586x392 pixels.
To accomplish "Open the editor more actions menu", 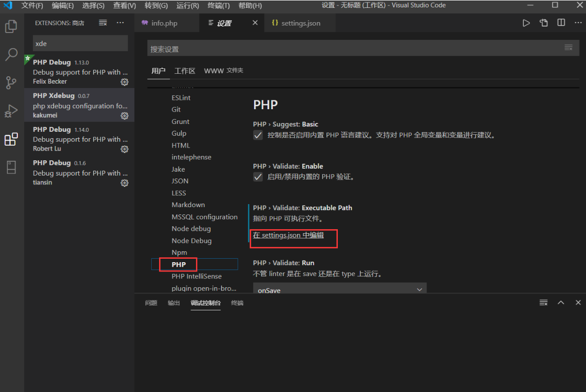I will 578,23.
